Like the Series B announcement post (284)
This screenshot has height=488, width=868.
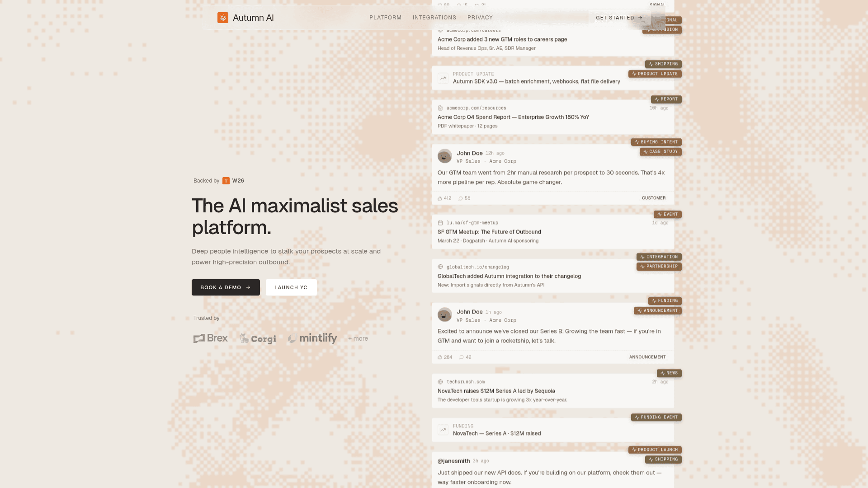pos(445,357)
